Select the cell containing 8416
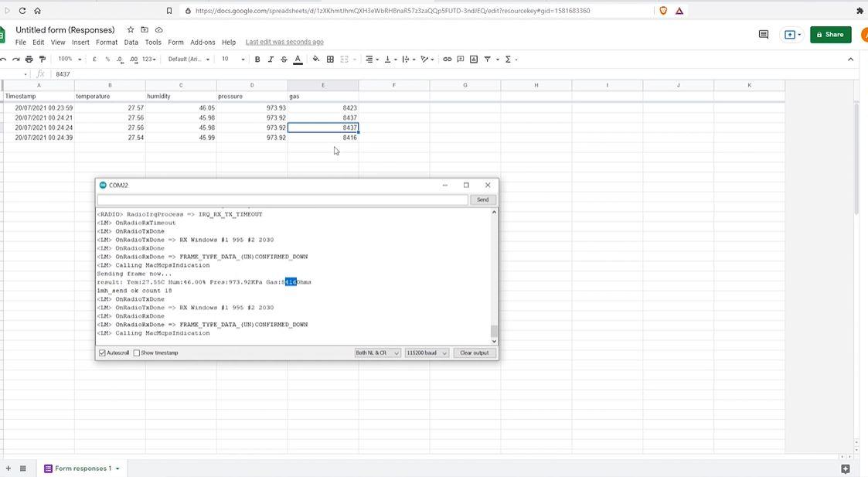 pyautogui.click(x=323, y=138)
